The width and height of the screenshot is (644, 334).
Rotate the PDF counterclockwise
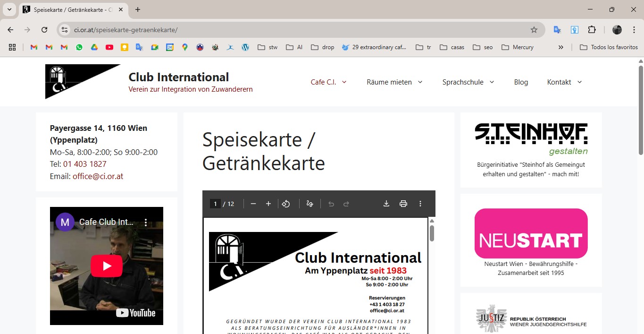tap(286, 204)
